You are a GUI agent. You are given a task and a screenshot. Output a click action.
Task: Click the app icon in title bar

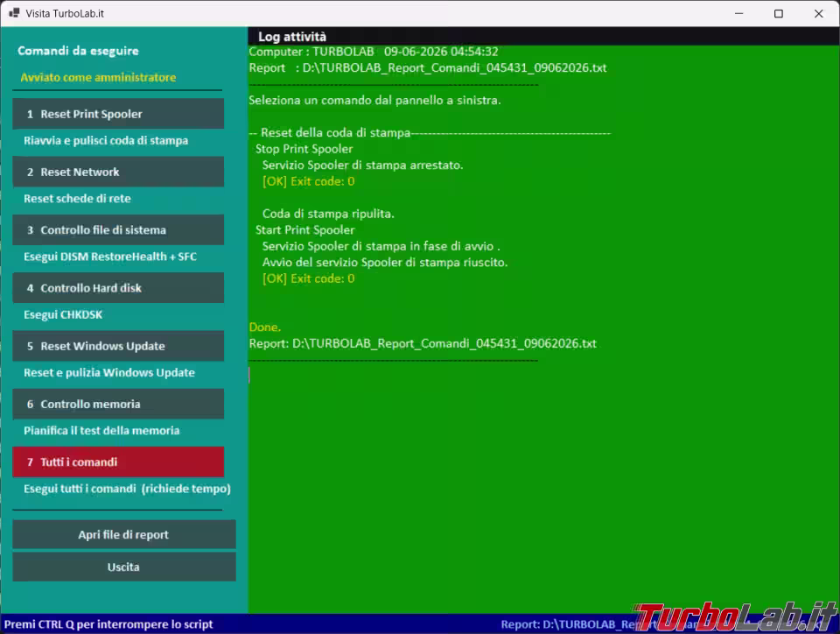tap(14, 13)
